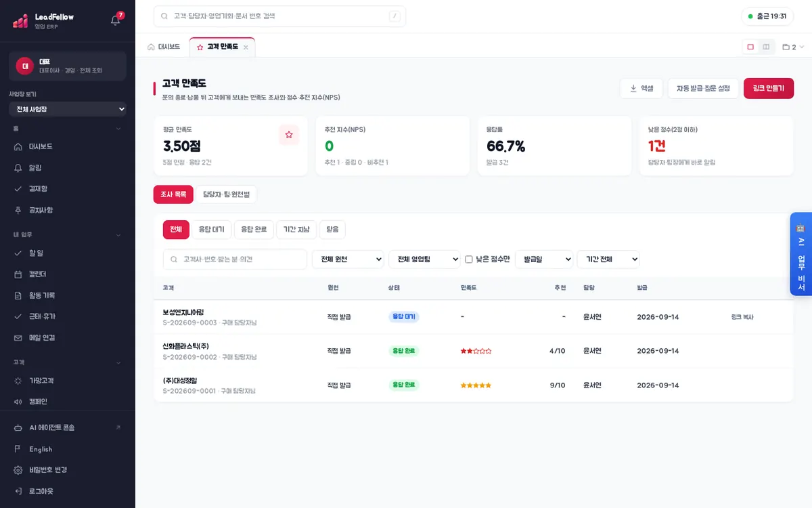Download via the 엑셀 button
The image size is (812, 508).
(x=641, y=88)
